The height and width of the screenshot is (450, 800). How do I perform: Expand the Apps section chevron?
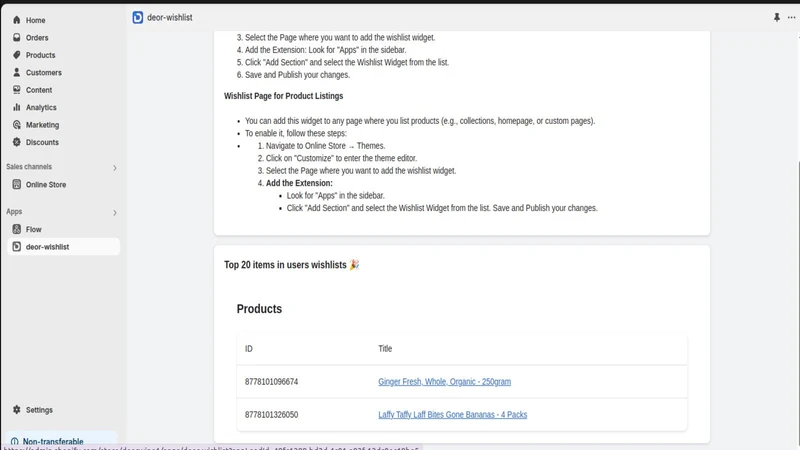point(115,213)
